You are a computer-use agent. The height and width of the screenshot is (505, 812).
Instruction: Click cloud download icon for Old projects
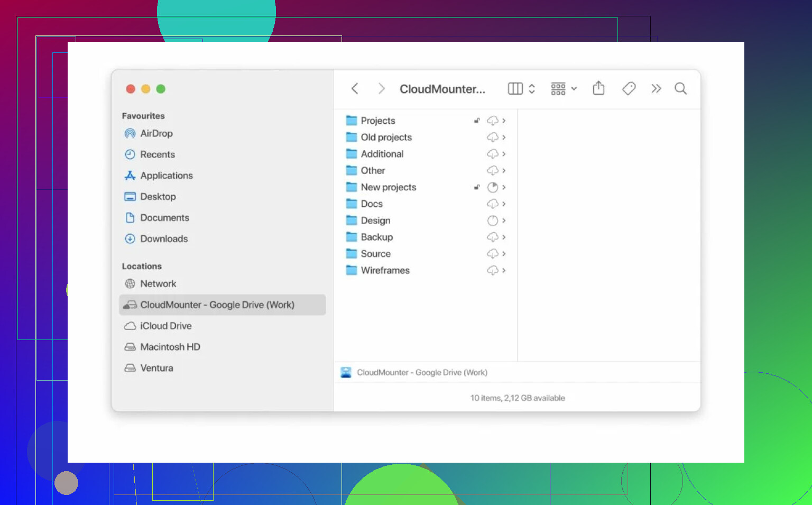click(x=493, y=137)
